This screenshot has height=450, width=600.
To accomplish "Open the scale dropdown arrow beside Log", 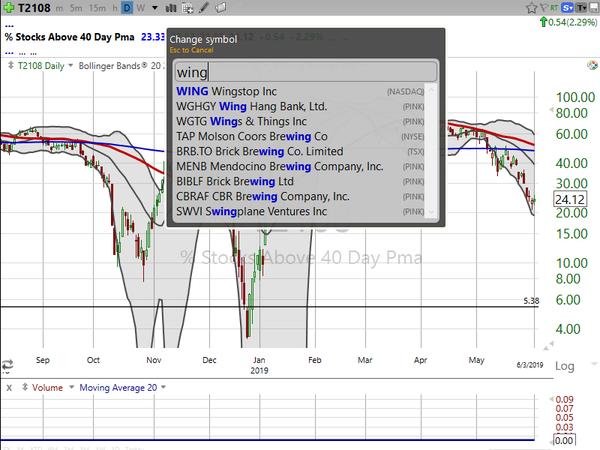I will click(x=594, y=364).
